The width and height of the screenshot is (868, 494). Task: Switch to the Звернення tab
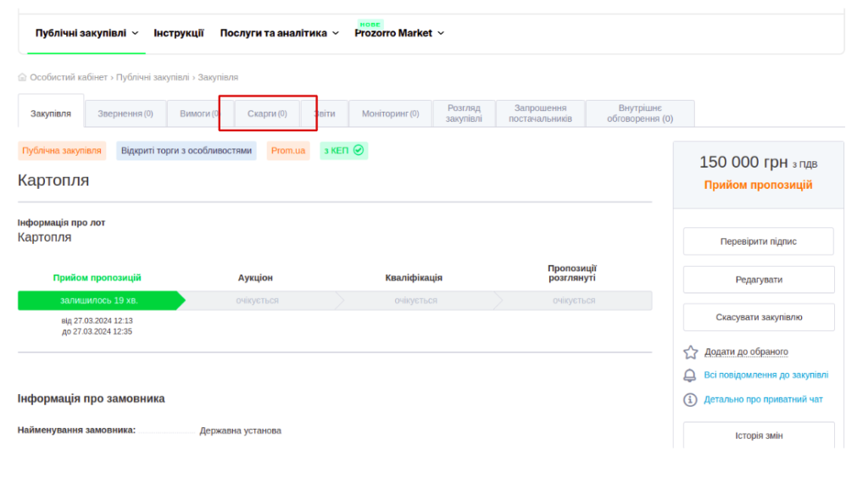[x=125, y=114]
